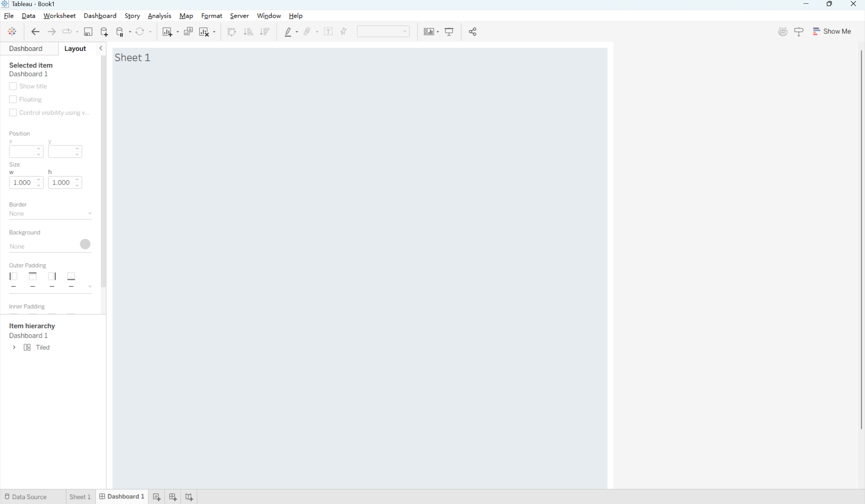
Task: Click the new dashboard tab icon at bottom
Action: pyautogui.click(x=173, y=497)
